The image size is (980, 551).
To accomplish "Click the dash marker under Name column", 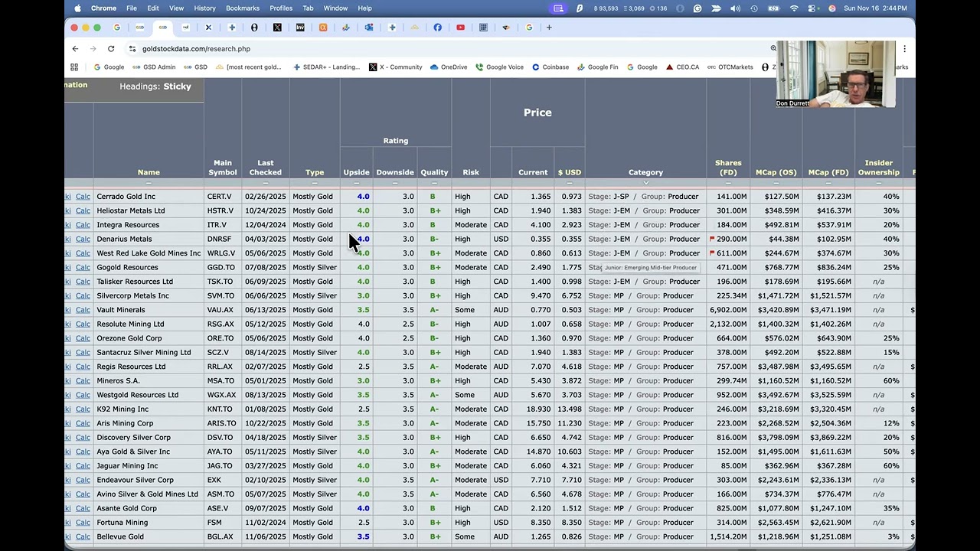I will coord(149,184).
